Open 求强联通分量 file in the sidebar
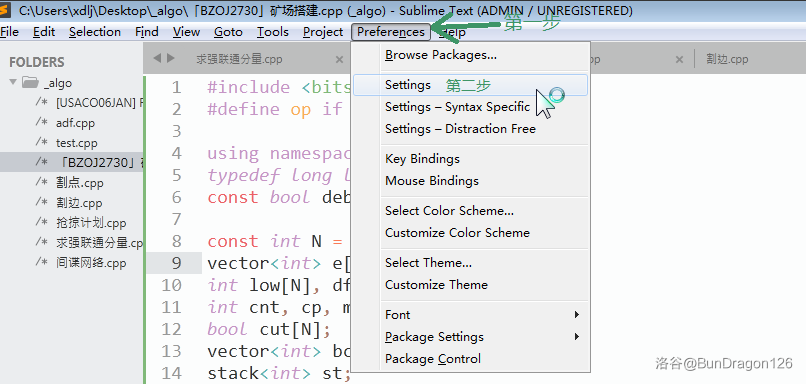The image size is (806, 384). 99,243
